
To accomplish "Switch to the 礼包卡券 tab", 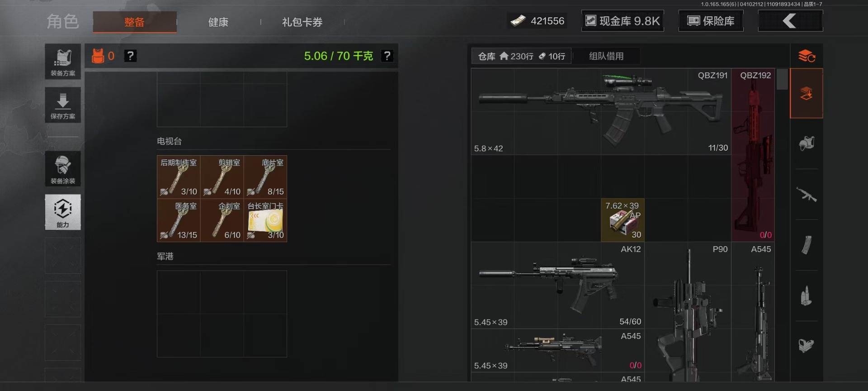I will point(302,22).
